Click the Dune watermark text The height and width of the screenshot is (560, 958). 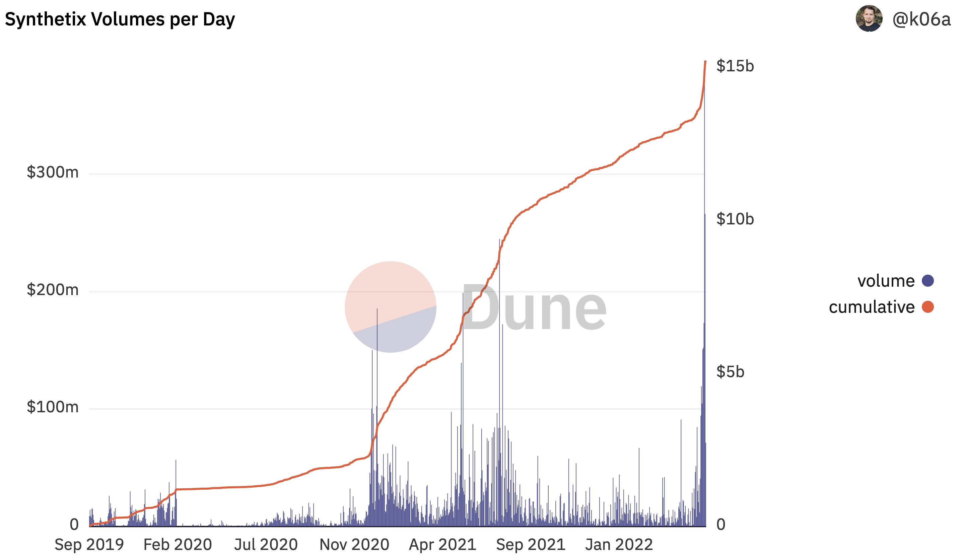point(534,307)
